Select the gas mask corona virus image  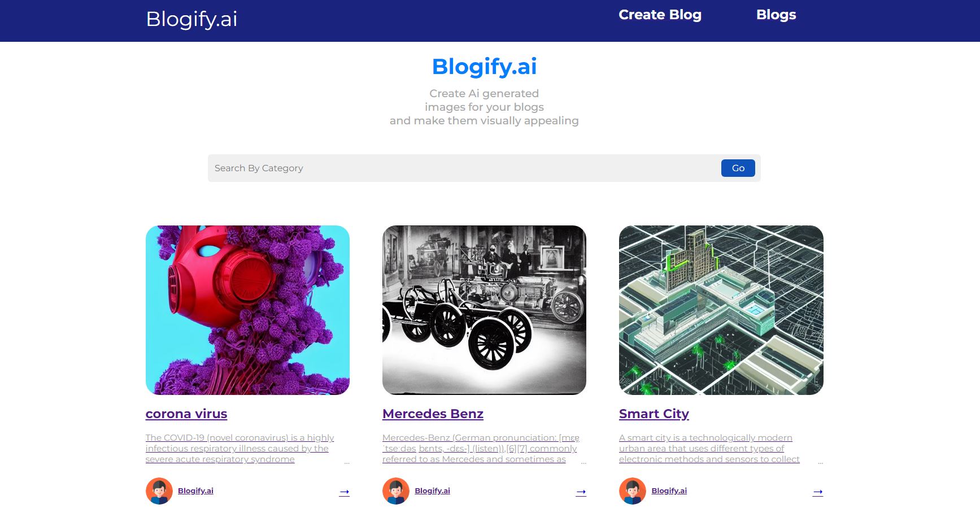point(247,310)
